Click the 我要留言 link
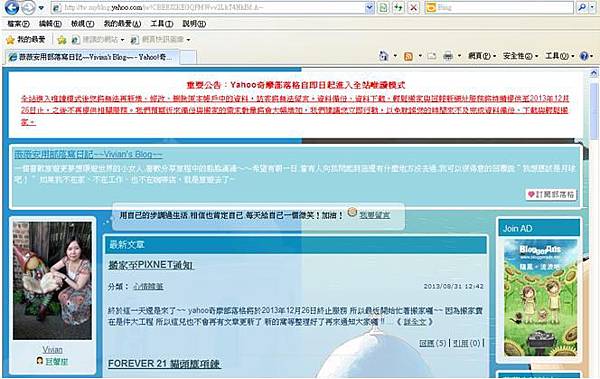The height and width of the screenshot is (379, 600). (375, 215)
